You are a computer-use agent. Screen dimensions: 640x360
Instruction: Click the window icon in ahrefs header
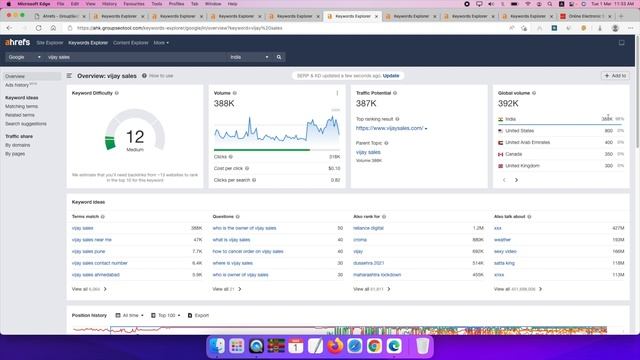(622, 42)
